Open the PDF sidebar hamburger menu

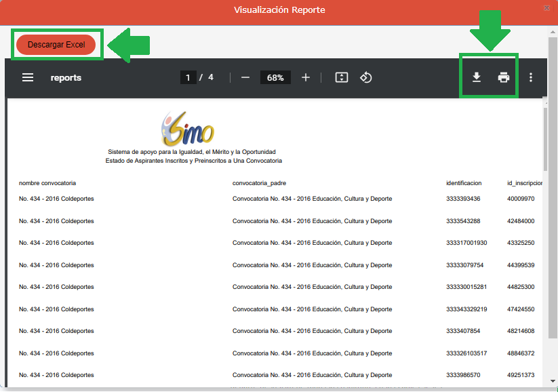coord(28,77)
